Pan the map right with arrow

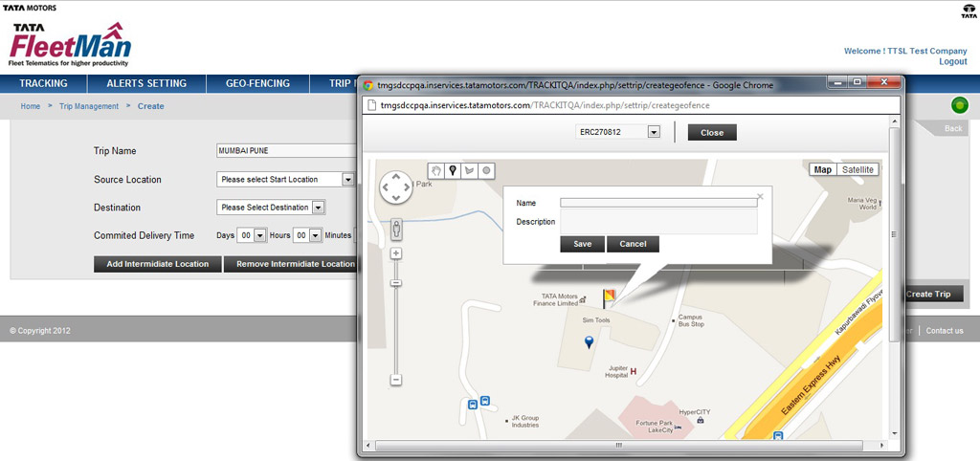[x=407, y=187]
